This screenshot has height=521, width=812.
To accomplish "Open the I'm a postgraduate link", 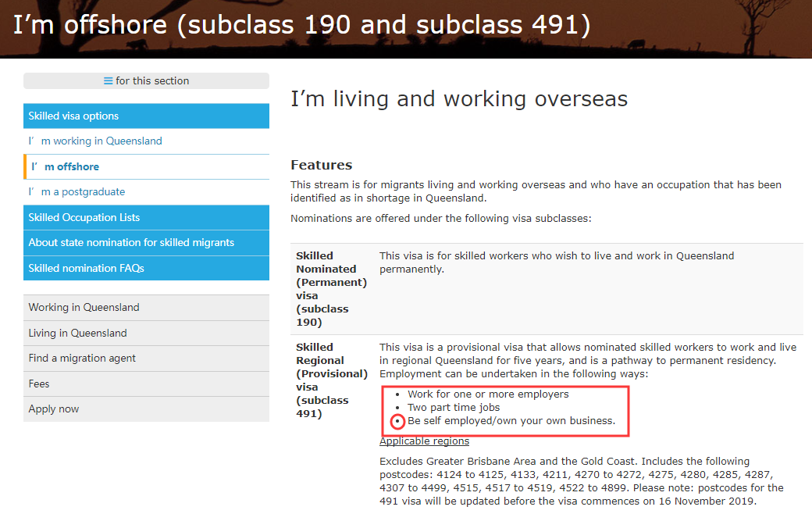I will 77,192.
